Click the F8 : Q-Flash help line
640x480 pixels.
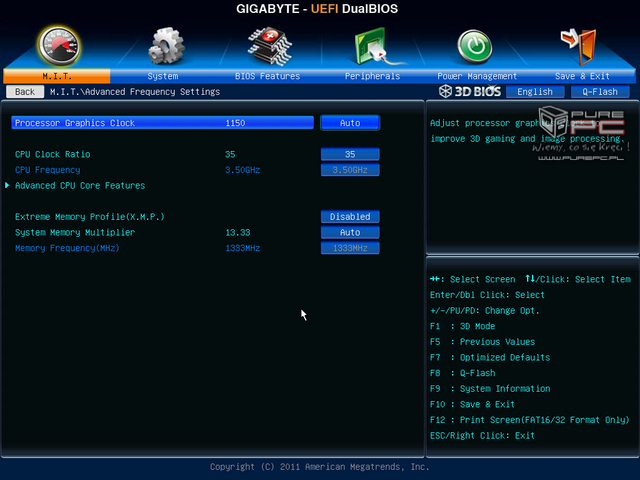462,373
